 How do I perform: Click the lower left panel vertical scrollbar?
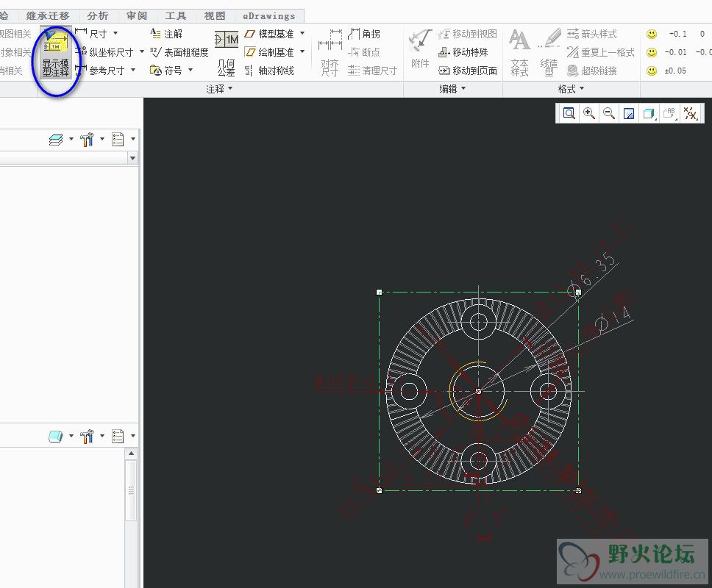[132, 490]
